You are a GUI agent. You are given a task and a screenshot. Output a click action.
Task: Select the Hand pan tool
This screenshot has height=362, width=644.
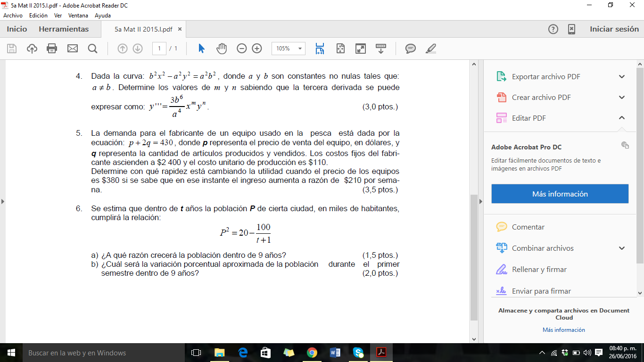pyautogui.click(x=222, y=49)
